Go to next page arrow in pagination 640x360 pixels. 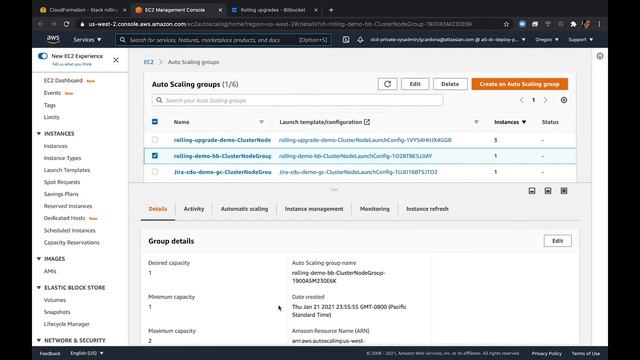pos(545,100)
